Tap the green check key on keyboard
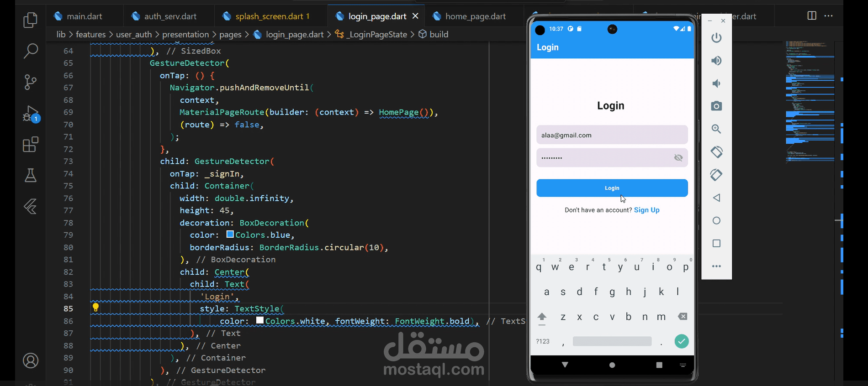Screen dimensions: 868x386 681,341
